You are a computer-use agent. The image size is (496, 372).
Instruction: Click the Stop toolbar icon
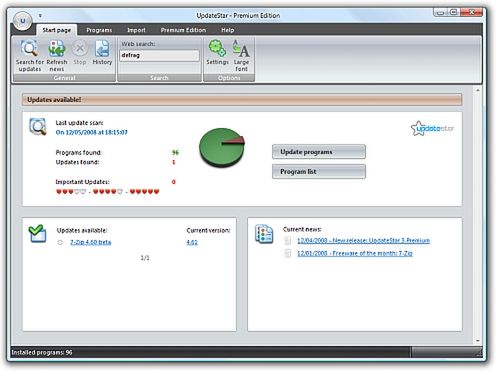[80, 49]
